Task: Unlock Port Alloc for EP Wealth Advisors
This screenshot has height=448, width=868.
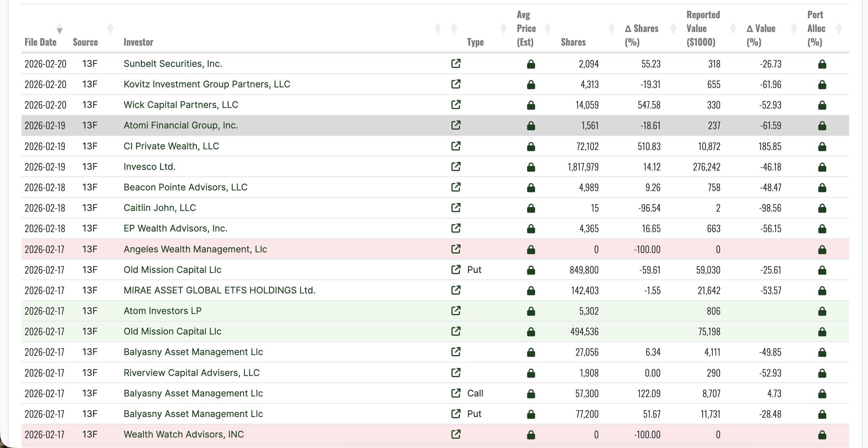Action: pyautogui.click(x=822, y=228)
